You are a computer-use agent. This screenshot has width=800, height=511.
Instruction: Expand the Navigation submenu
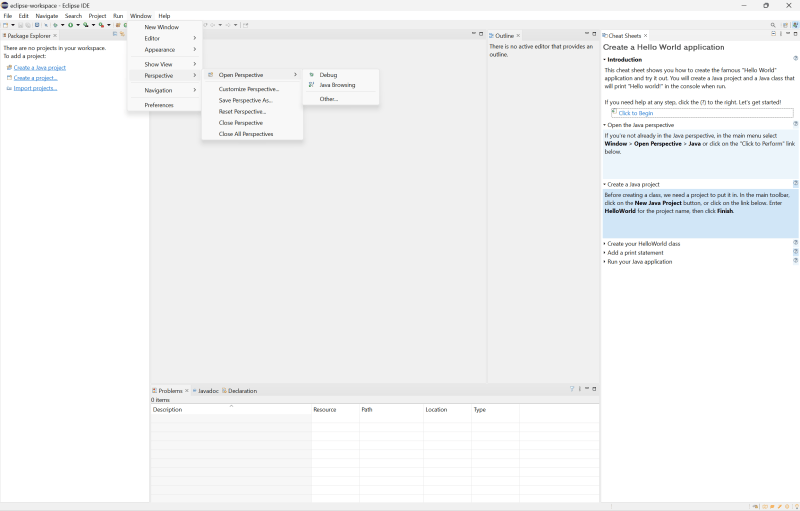[165, 90]
